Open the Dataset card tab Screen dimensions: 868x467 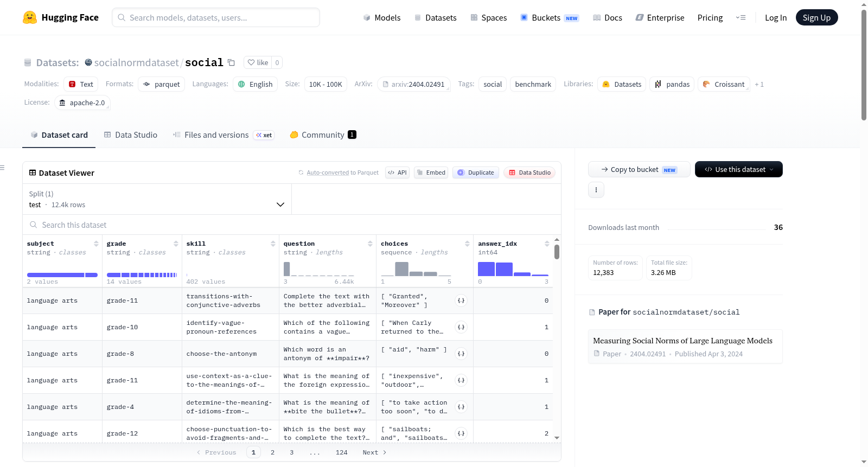59,135
